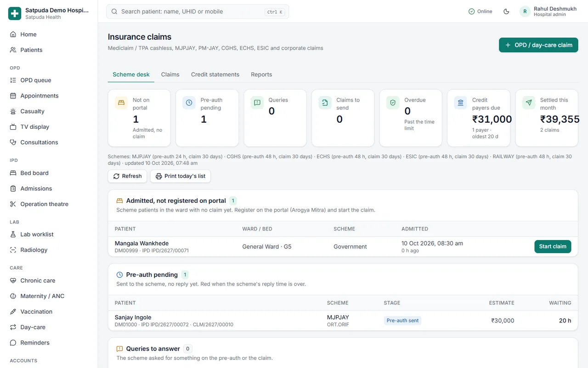Click the Day-care arrows icon

point(13,328)
